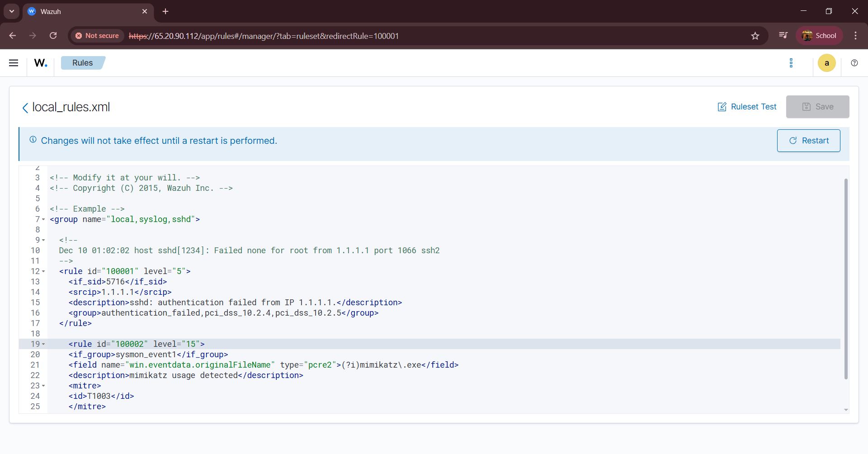Click the editor vertical scrollbar

coord(845,278)
